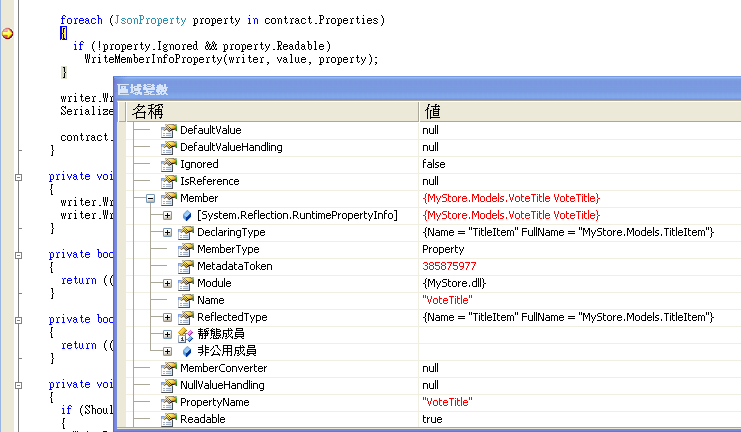The height and width of the screenshot is (432, 741).
Task: Select the MemberType row name
Action: [x=228, y=250]
